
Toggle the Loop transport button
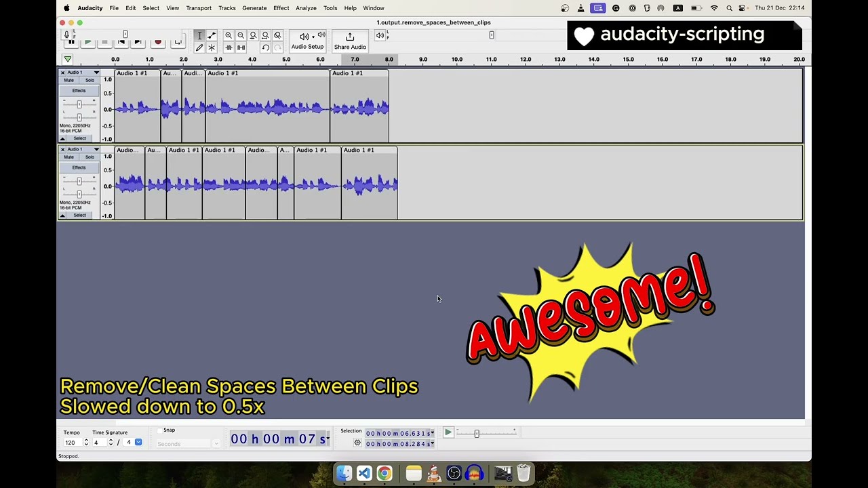[178, 42]
